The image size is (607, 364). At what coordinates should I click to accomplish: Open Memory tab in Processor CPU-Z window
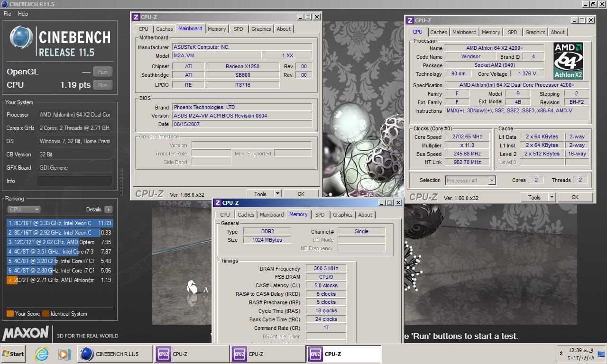point(491,32)
